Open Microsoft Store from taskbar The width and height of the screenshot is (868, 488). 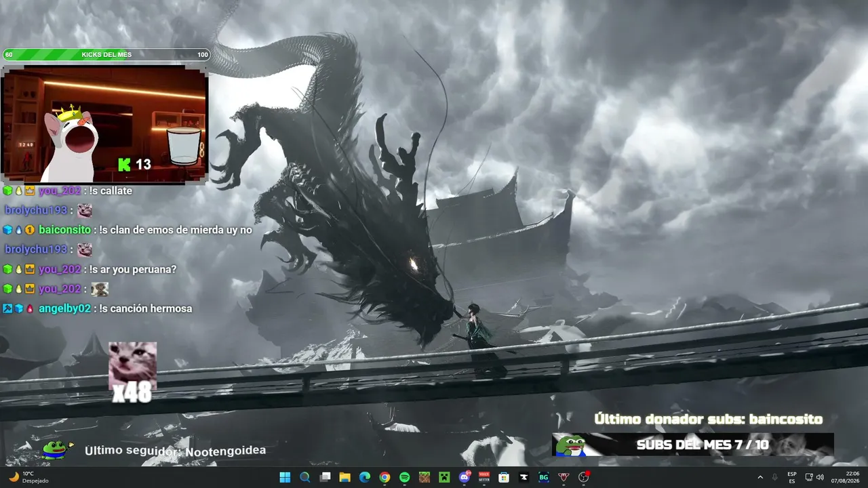pos(504,477)
